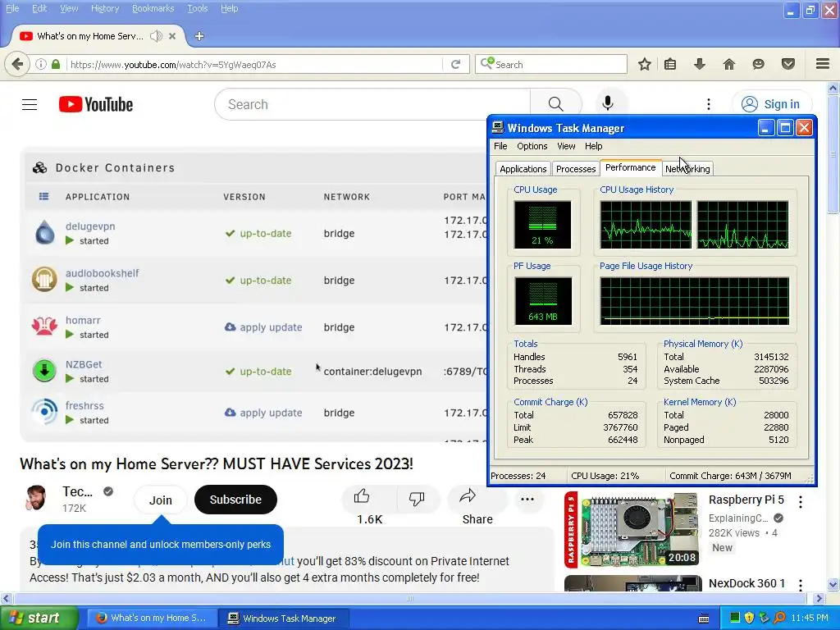The width and height of the screenshot is (840, 630).
Task: Open the channel avatar of the uploader
Action: click(x=36, y=499)
